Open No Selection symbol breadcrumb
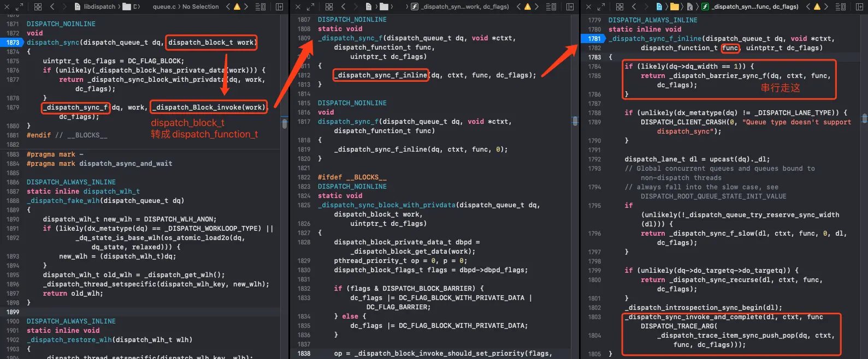Screen dimensions: 868x359 (x=200, y=7)
